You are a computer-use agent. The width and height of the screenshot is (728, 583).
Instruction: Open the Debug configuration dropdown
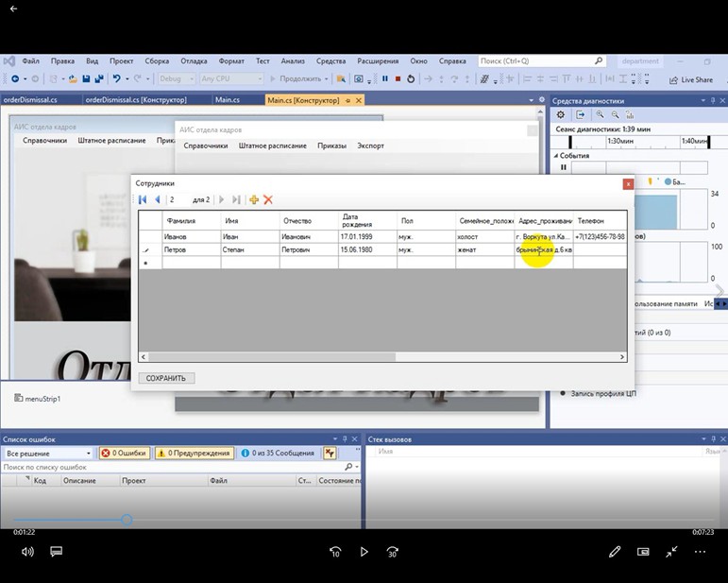point(177,79)
